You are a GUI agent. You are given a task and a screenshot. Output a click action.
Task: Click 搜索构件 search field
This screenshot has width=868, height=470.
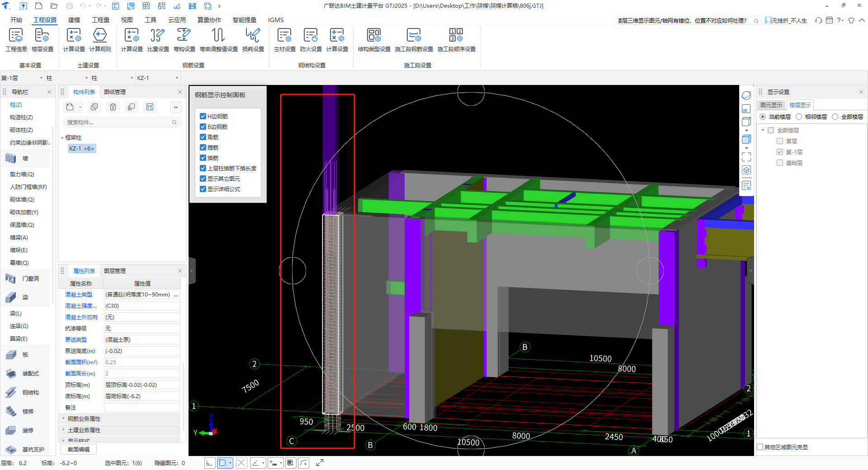click(121, 122)
